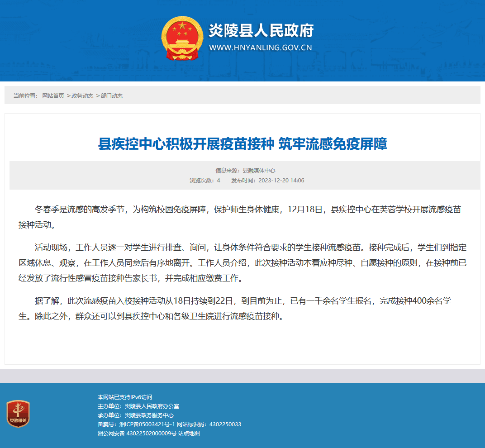
Task: Click the 炎陵县人民政府 site title
Action: pos(262,30)
